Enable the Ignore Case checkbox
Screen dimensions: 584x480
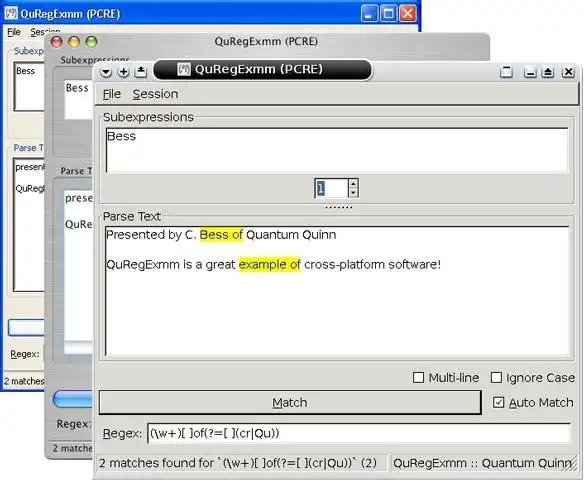click(x=496, y=378)
